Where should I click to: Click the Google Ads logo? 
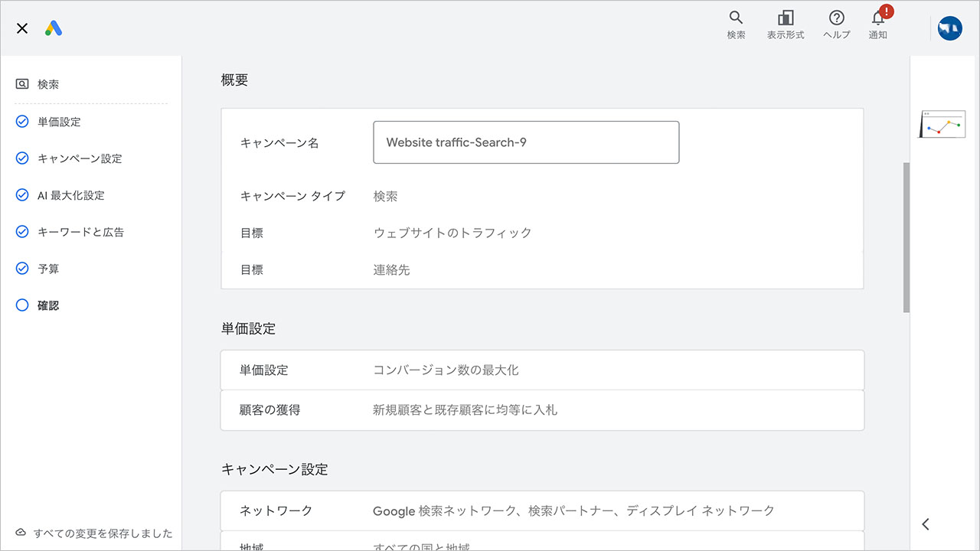click(53, 28)
